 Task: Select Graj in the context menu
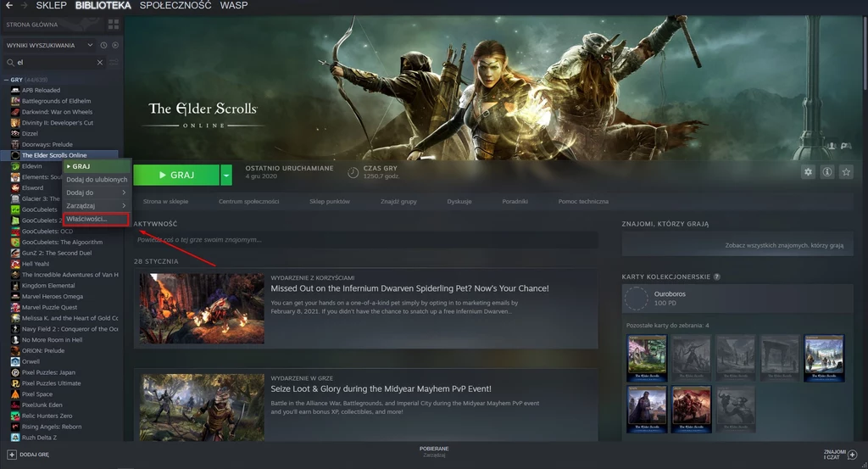97,166
